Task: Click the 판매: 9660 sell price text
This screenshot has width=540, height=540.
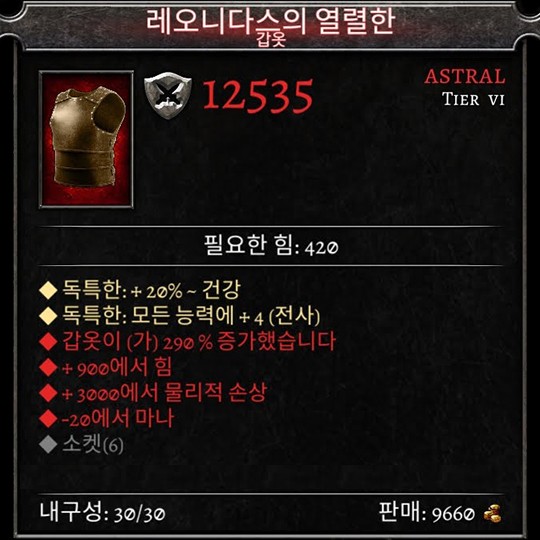Action: (x=427, y=513)
